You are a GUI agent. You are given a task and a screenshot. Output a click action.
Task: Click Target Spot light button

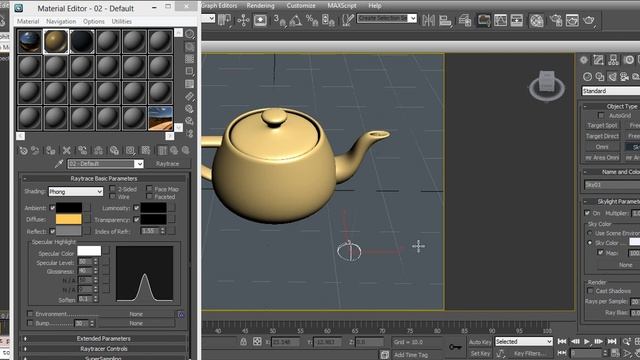tap(602, 125)
